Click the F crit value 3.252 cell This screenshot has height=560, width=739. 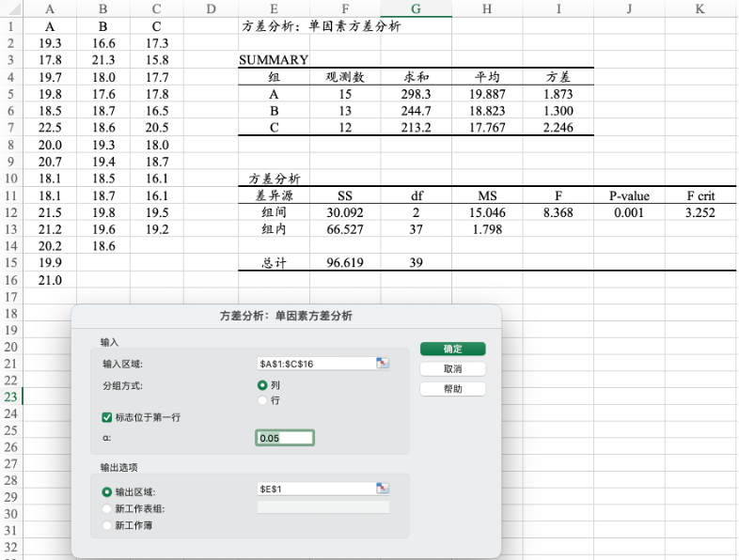pos(700,213)
